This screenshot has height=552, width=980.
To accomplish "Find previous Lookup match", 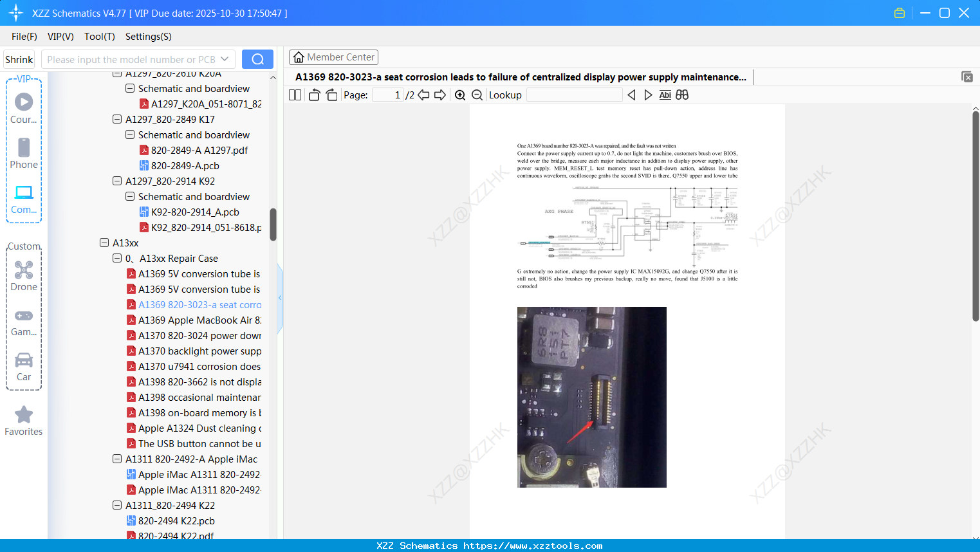I will point(631,95).
